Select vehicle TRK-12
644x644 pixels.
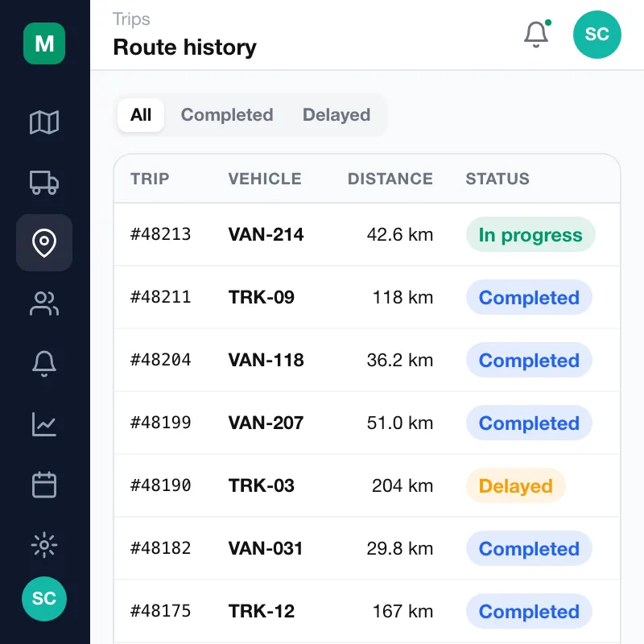[262, 612]
